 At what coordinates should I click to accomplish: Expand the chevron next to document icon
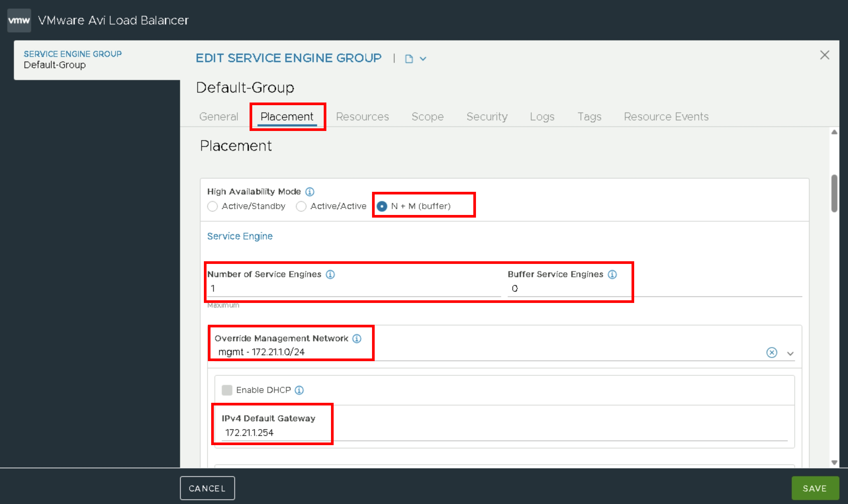tap(423, 59)
